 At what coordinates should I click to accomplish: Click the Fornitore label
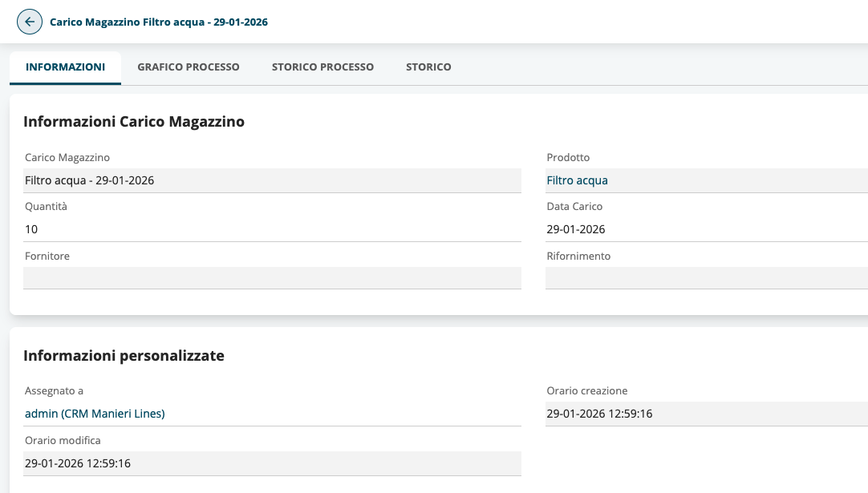click(x=47, y=257)
